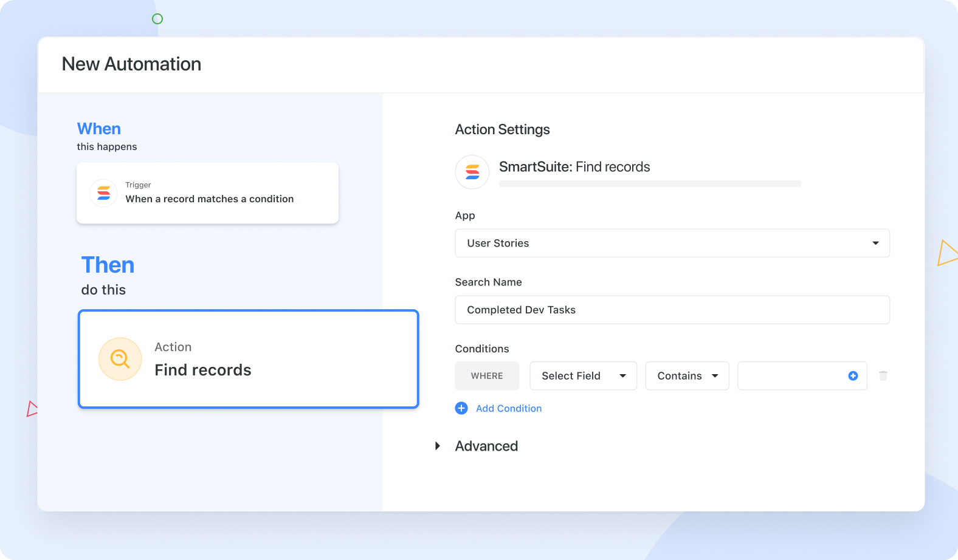Click the Add Condition link
This screenshot has width=958, height=560.
(x=509, y=408)
